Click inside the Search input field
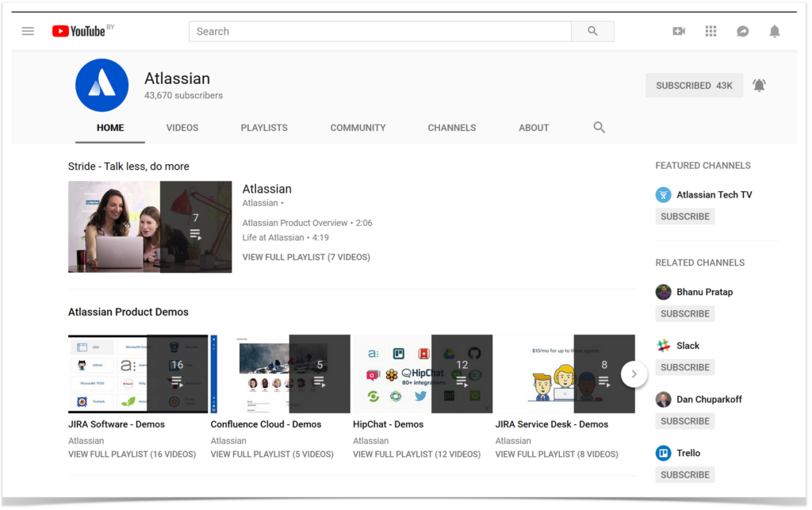 click(379, 31)
